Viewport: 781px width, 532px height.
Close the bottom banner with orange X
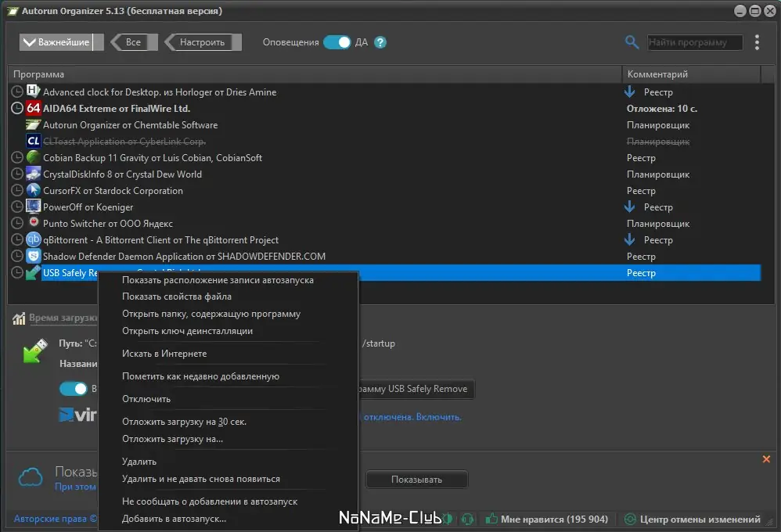coord(766,458)
